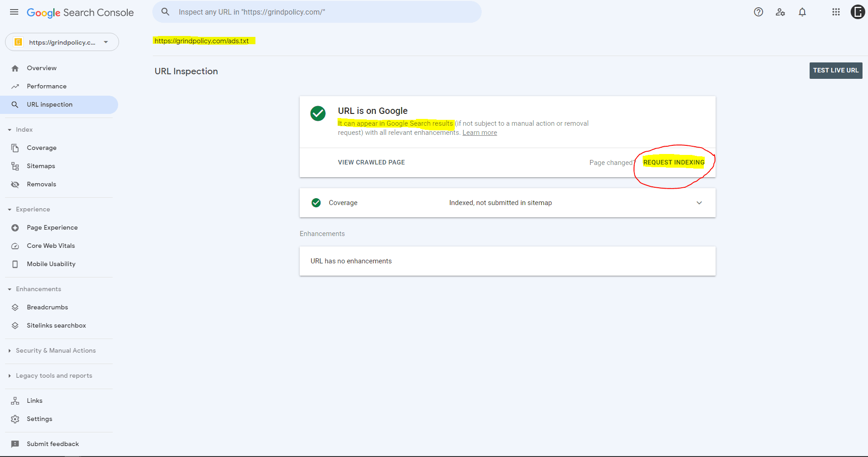This screenshot has width=868, height=457.
Task: Open the Removals tool
Action: (x=42, y=184)
